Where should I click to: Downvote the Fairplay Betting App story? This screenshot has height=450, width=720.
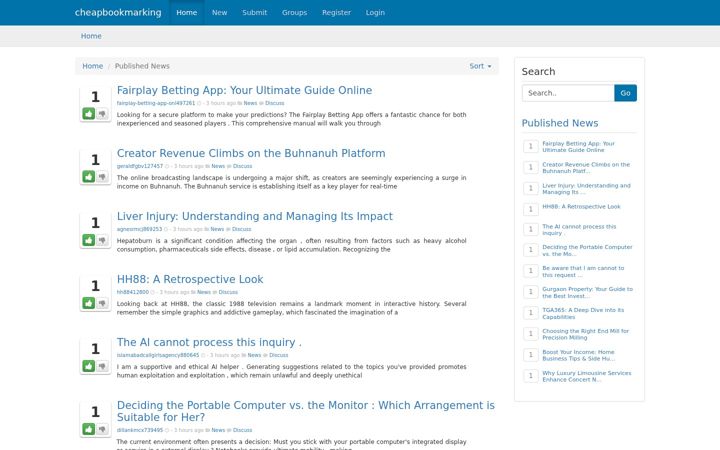tap(102, 113)
